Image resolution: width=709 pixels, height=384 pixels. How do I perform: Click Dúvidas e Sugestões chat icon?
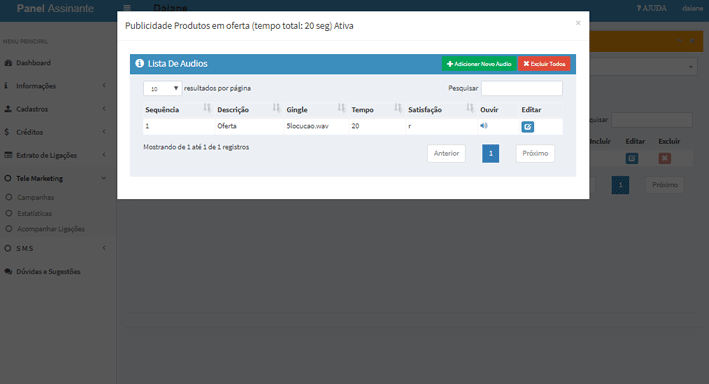tap(8, 271)
